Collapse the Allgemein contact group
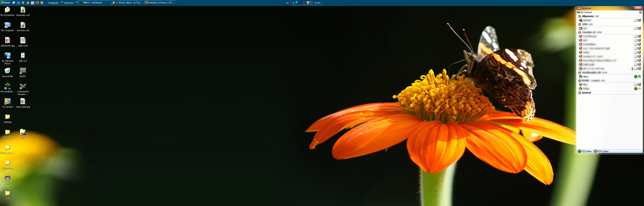 tap(580, 16)
